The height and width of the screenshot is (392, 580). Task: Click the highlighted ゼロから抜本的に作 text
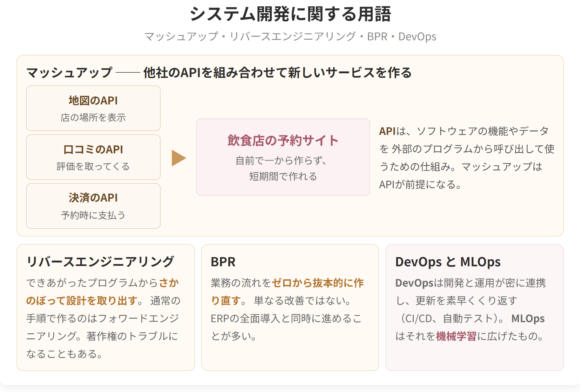pyautogui.click(x=317, y=282)
